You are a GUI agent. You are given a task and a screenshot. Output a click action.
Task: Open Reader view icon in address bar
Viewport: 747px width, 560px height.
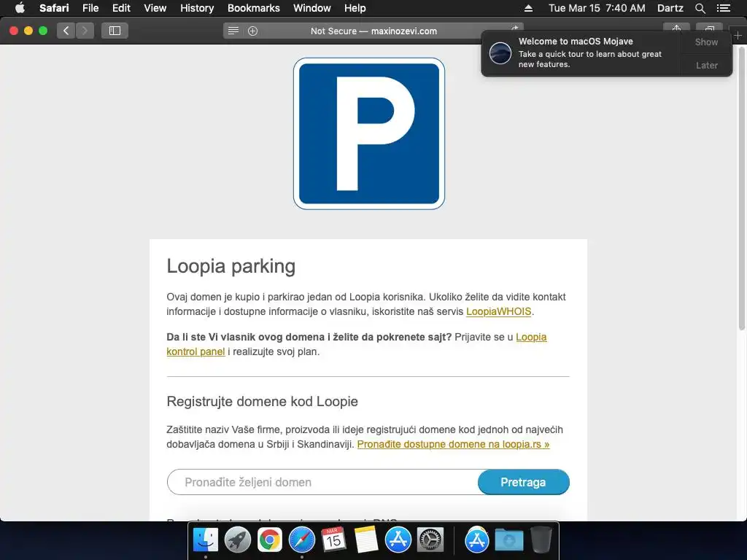click(233, 31)
